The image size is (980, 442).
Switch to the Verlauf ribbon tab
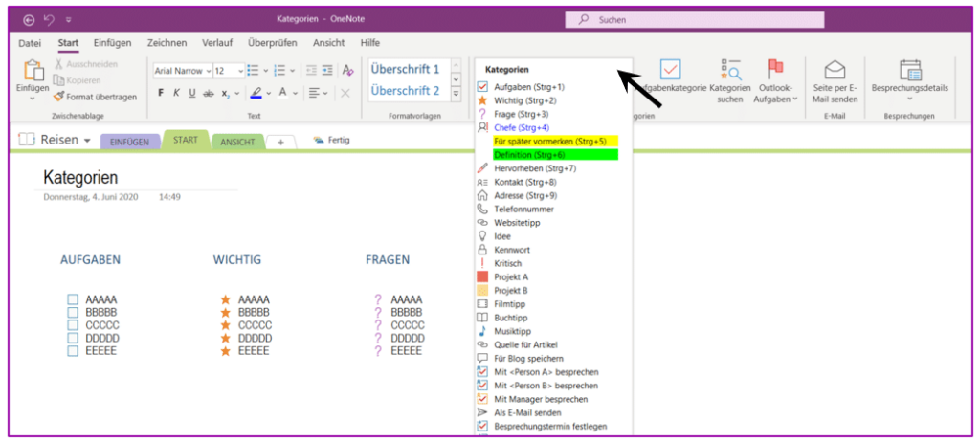click(217, 43)
